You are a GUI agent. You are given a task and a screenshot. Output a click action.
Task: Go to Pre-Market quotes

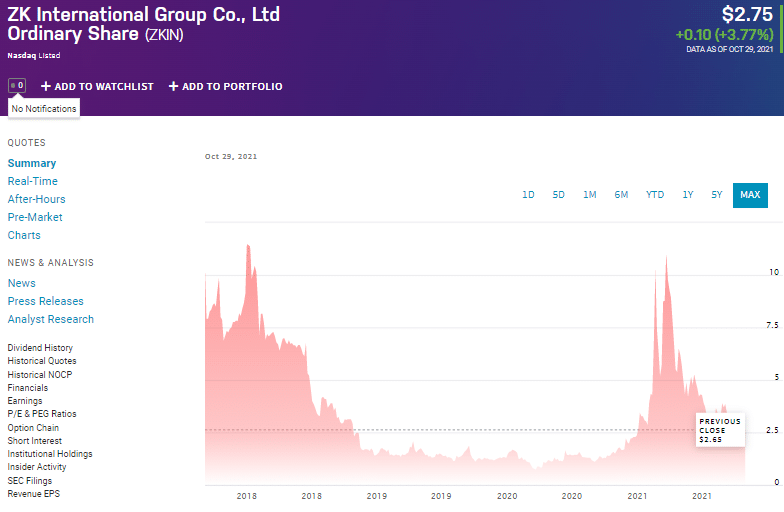35,217
